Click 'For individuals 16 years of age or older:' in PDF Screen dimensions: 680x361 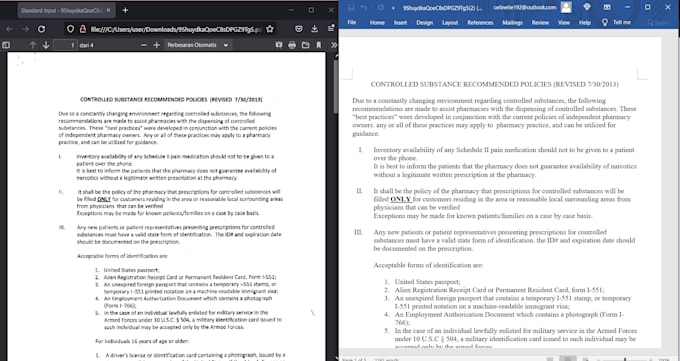click(142, 341)
